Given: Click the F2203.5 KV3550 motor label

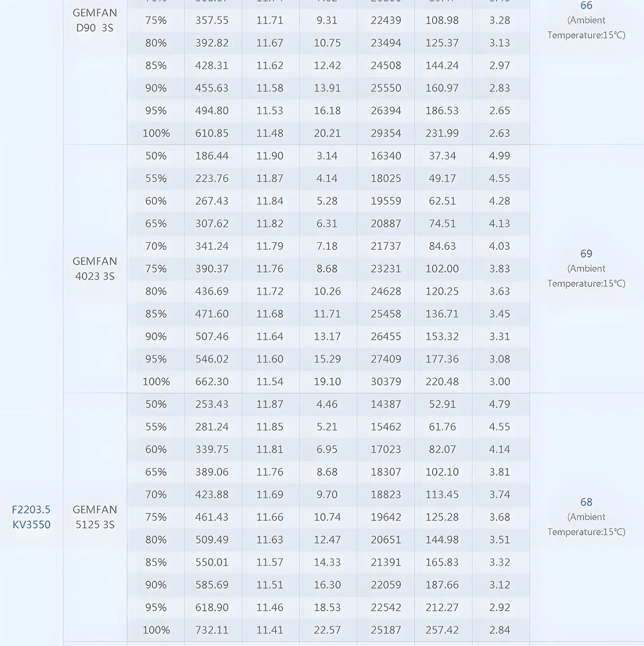Looking at the screenshot, I should pos(31,517).
